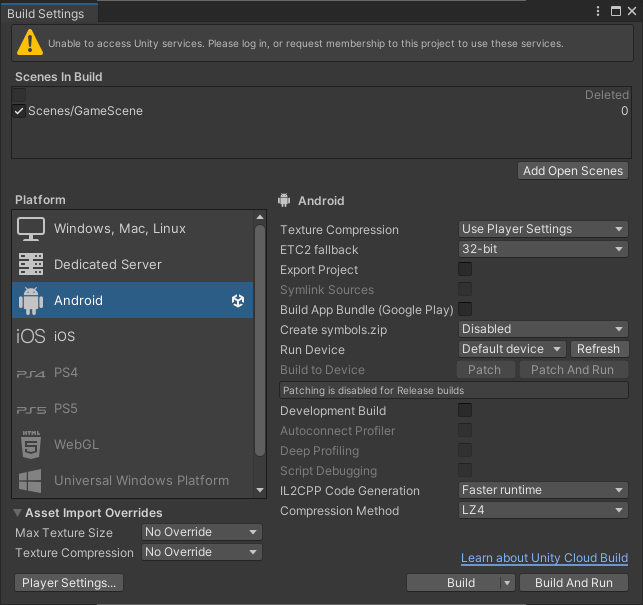Open the override Texture Compression dropdown
The height and width of the screenshot is (605, 643).
[202, 552]
